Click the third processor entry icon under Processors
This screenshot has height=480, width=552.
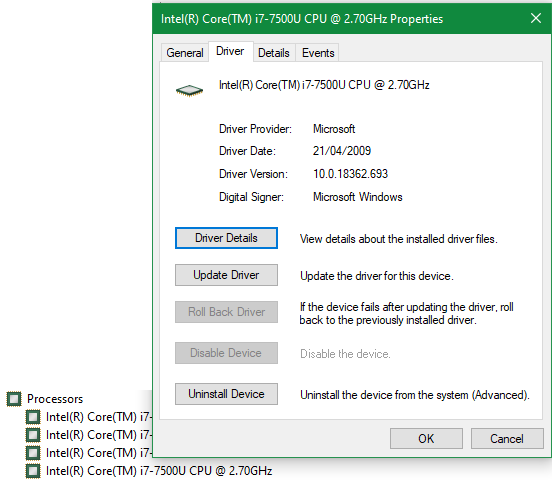point(33,453)
